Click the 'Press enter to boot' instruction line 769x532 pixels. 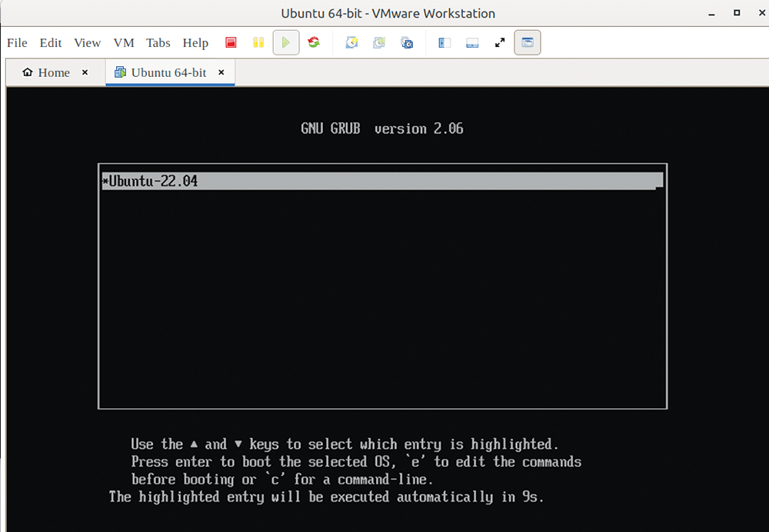click(x=356, y=462)
